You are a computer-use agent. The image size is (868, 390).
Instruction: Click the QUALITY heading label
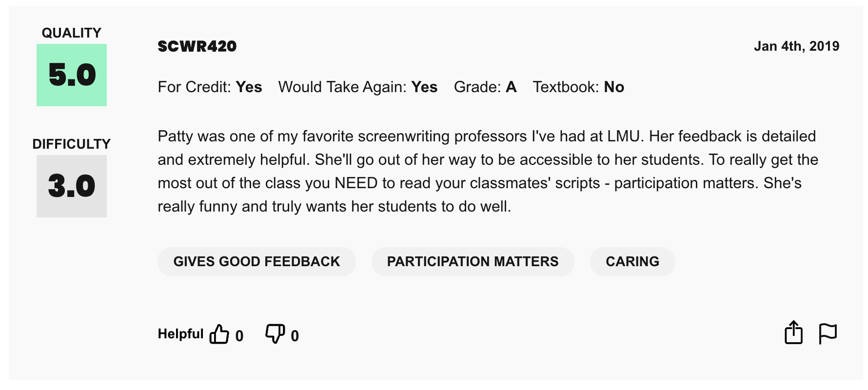[x=71, y=32]
